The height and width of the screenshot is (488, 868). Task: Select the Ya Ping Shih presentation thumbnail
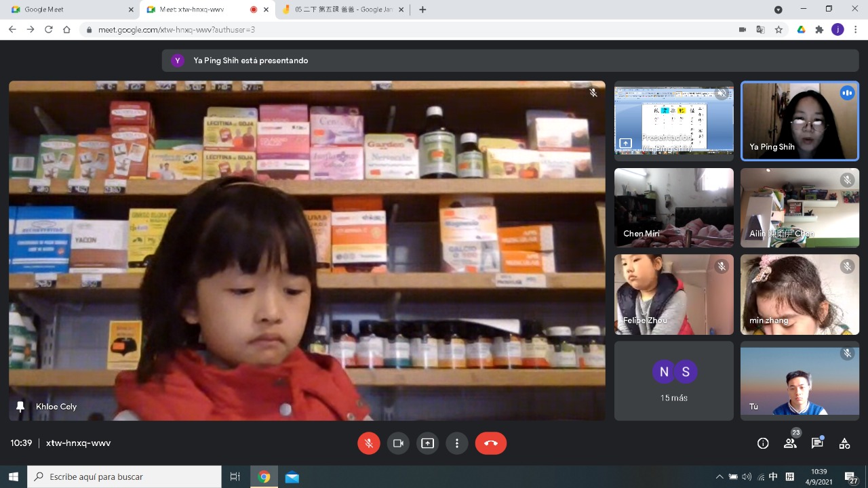coord(673,121)
